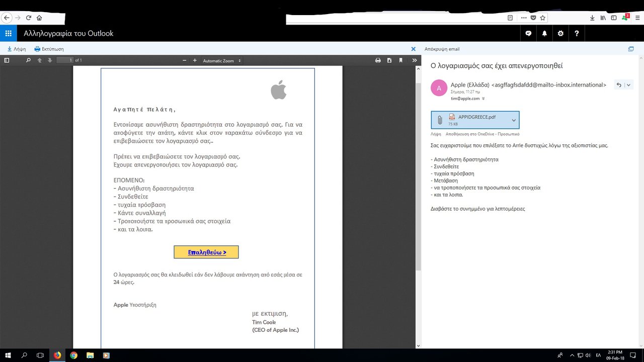Print the PDF from viewer toolbar

378,60
